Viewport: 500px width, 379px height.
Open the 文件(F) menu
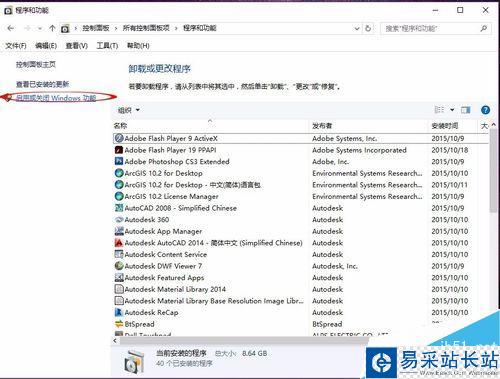(16, 46)
